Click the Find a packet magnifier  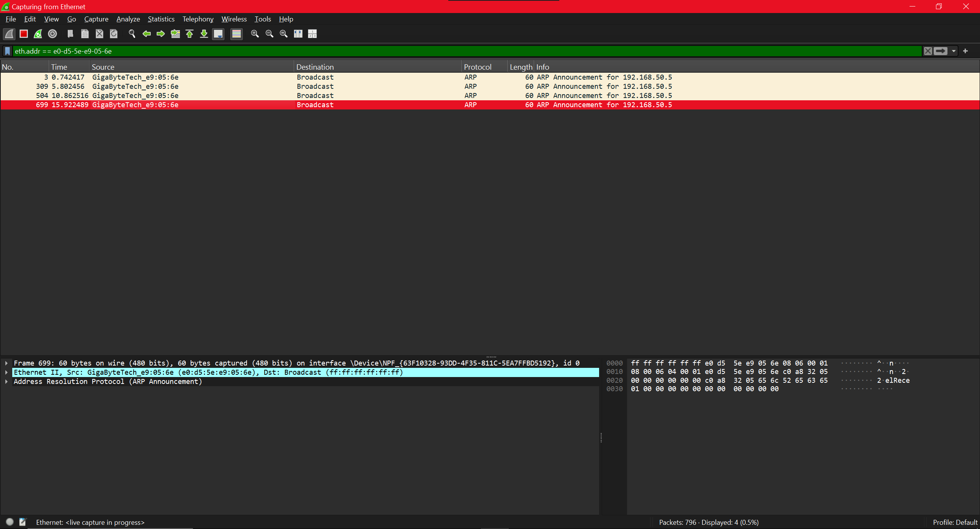pyautogui.click(x=132, y=34)
